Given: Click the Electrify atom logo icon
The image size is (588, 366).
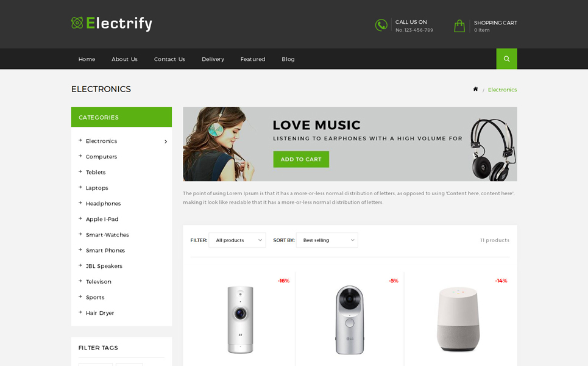Looking at the screenshot, I should point(77,23).
